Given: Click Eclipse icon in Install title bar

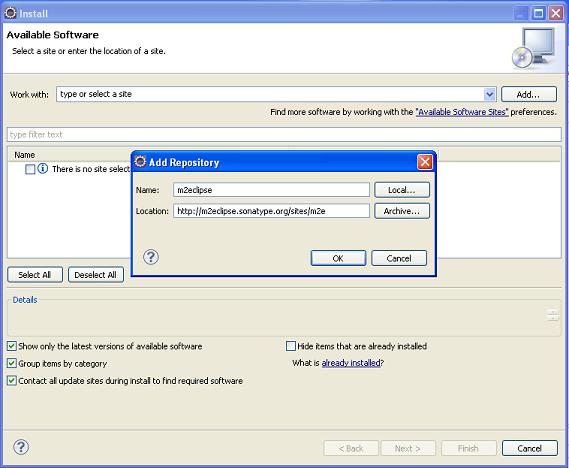Looking at the screenshot, I should tap(11, 13).
